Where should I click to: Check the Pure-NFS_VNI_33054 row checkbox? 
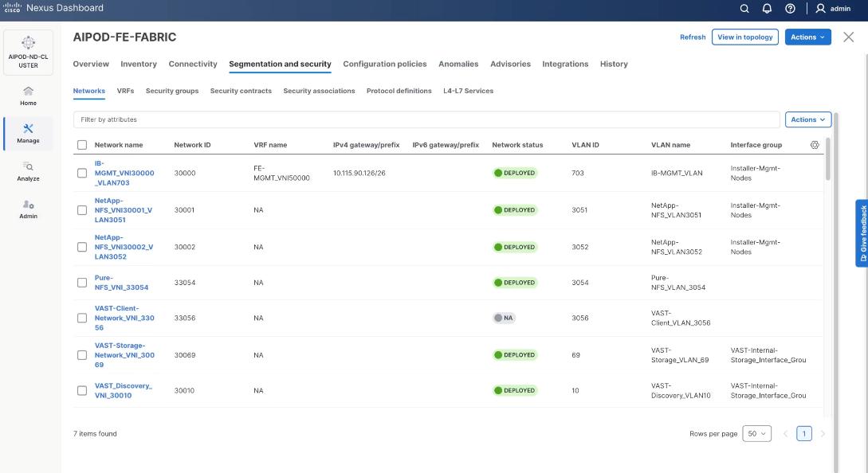82,283
